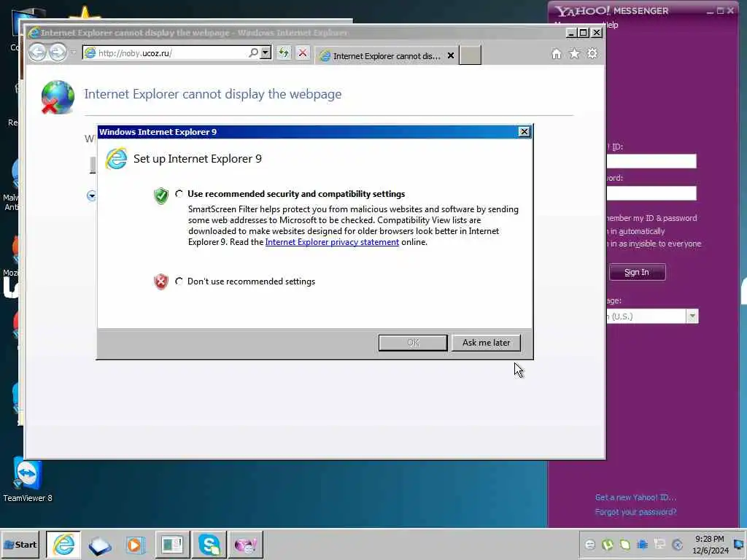747x560 pixels.
Task: Select 'Use recommended security and compatibility settings' radio
Action: [x=179, y=194]
